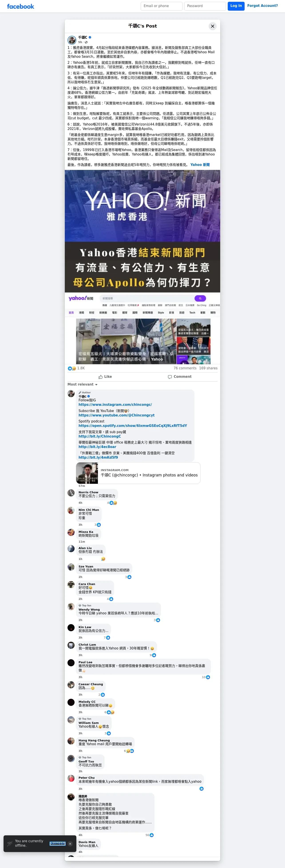The height and width of the screenshot is (868, 285).
Task: View the reactions on Melody CC's comment
Action: pyautogui.click(x=109, y=712)
